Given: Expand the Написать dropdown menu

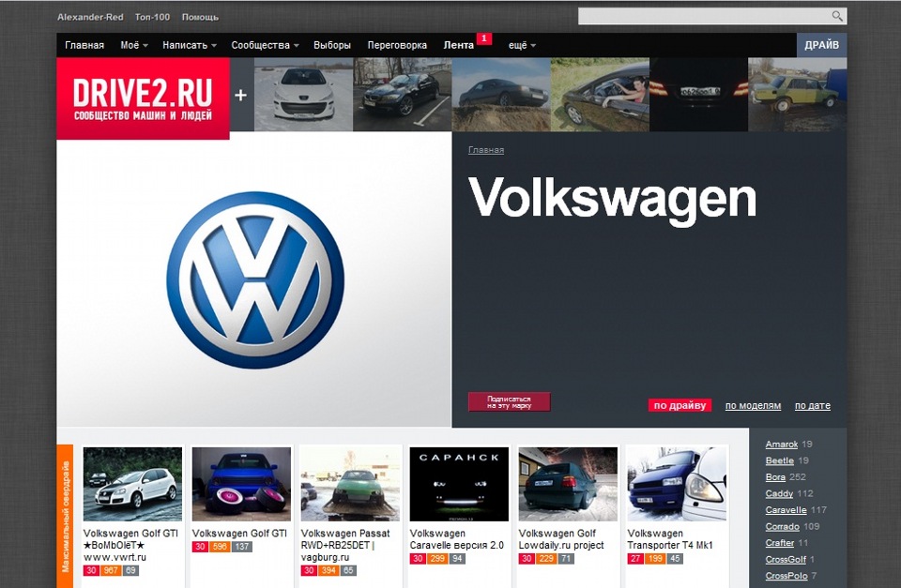Looking at the screenshot, I should click(189, 45).
